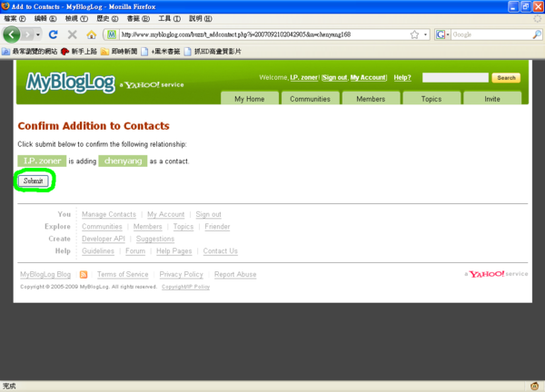The image size is (545, 392).
Task: Open the 新手上路 bookmark
Action: point(79,52)
